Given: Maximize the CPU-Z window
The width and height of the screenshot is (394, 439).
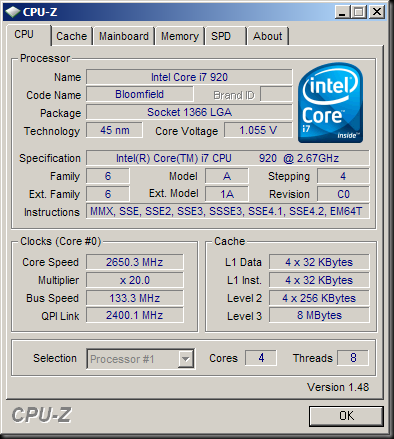Looking at the screenshot, I should tap(359, 12).
